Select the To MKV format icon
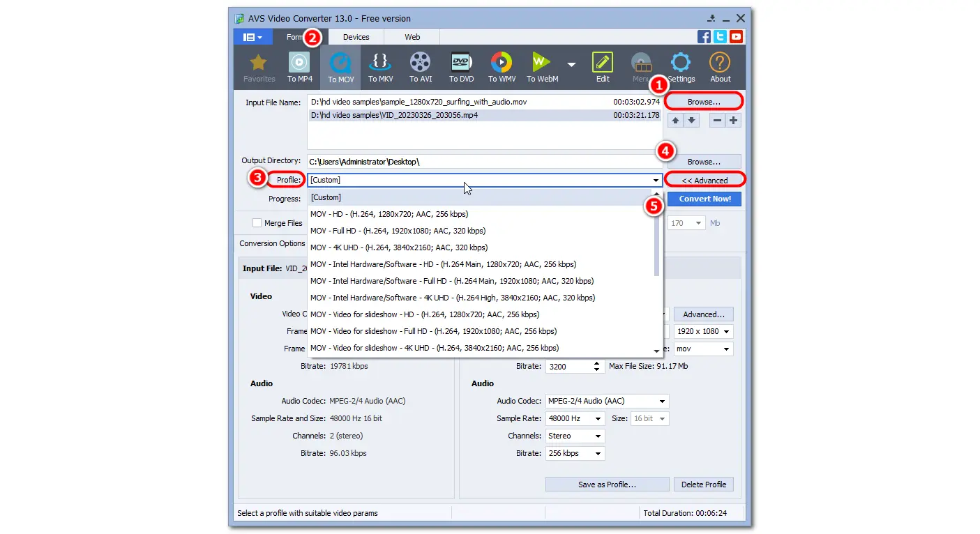980x534 pixels. [x=381, y=68]
